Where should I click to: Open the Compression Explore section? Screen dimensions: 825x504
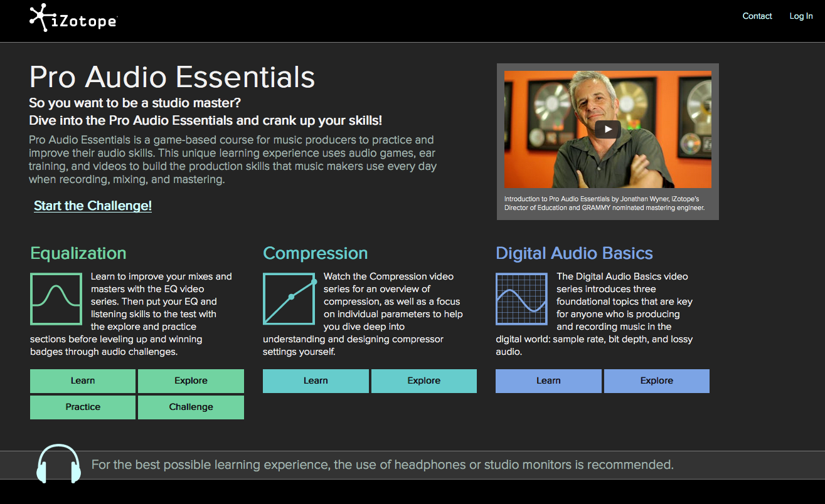pos(424,381)
